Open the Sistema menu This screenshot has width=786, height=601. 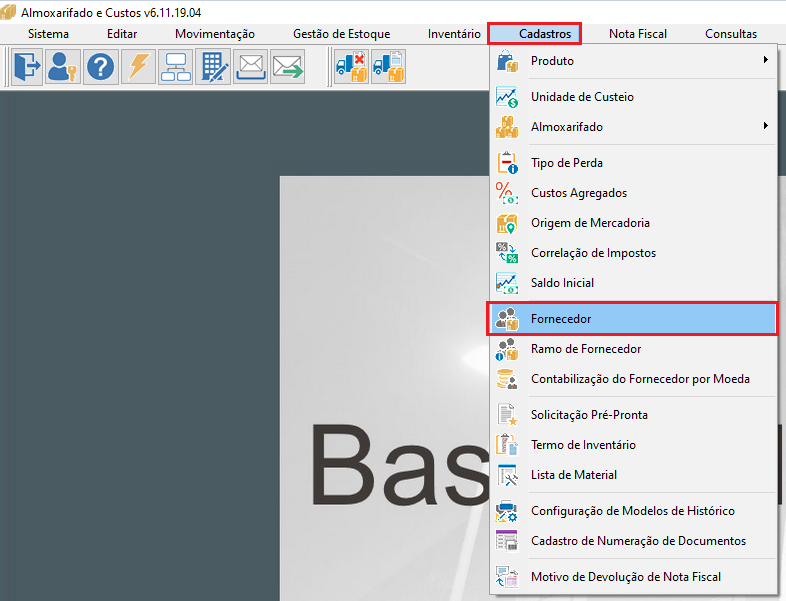tap(48, 34)
